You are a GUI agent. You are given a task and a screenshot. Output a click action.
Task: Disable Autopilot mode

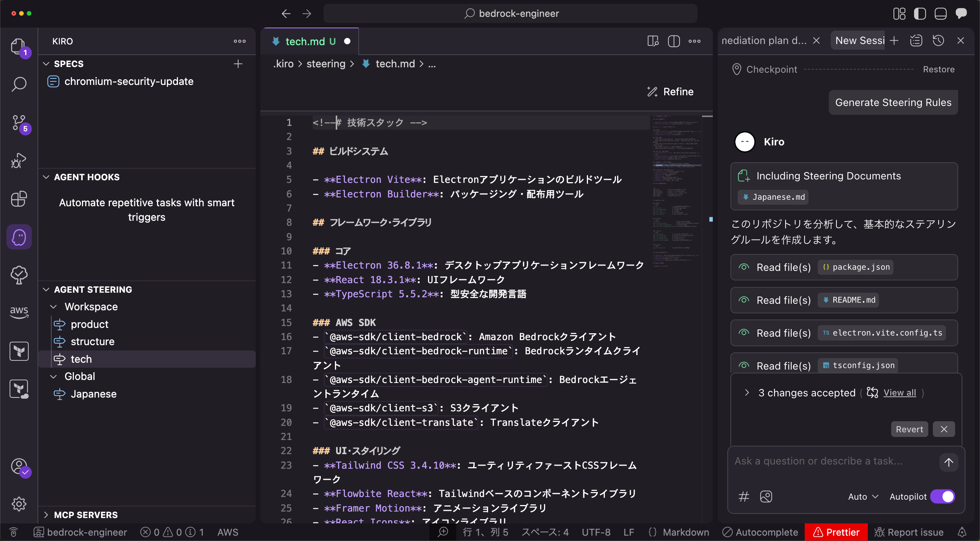[943, 496]
